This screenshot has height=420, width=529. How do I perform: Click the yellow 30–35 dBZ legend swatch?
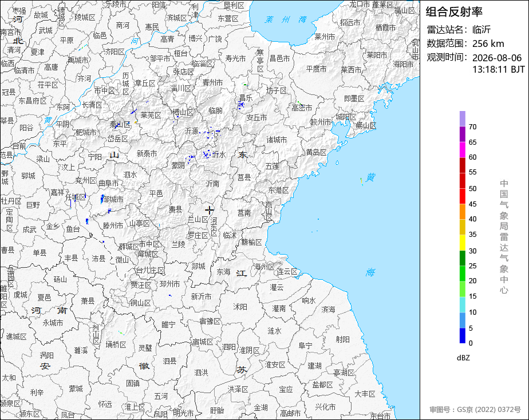coord(462,243)
